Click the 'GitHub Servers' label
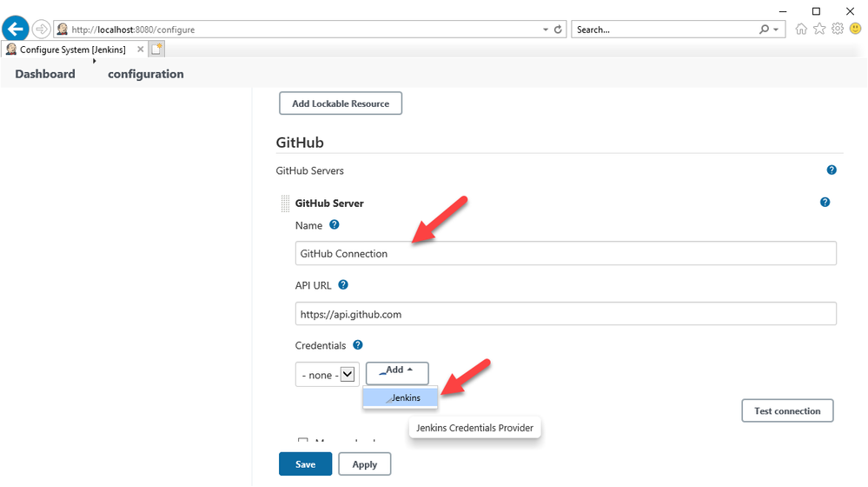The width and height of the screenshot is (868, 487). [309, 170]
